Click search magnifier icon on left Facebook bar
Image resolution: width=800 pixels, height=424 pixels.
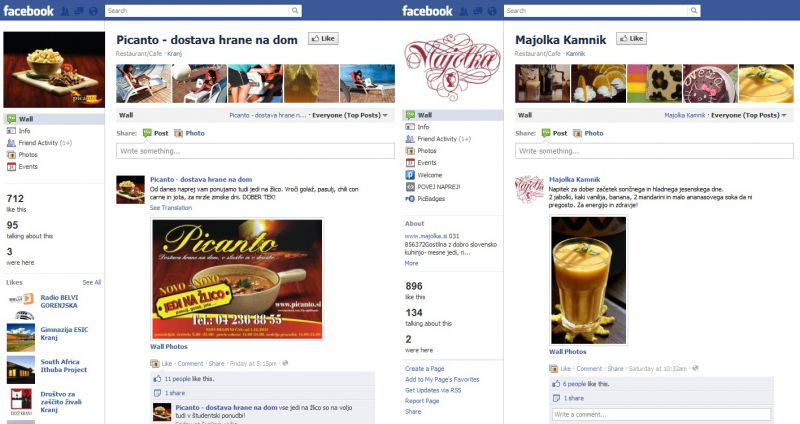295,11
